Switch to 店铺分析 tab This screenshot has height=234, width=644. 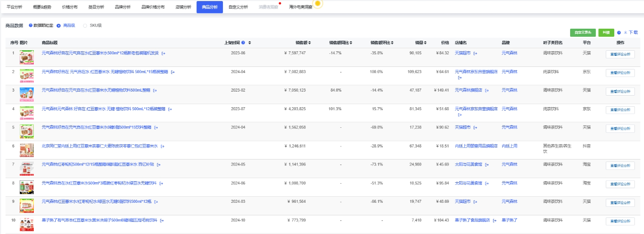pyautogui.click(x=183, y=7)
